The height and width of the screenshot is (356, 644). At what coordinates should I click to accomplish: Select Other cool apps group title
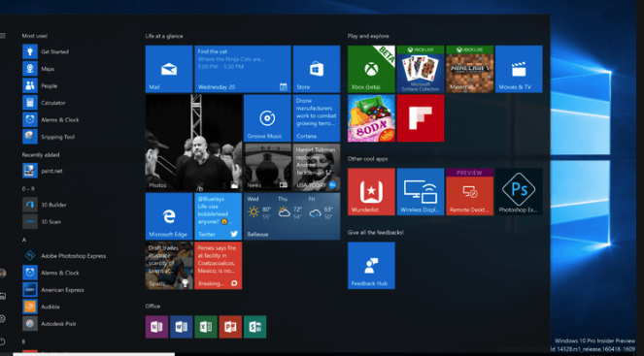(367, 159)
